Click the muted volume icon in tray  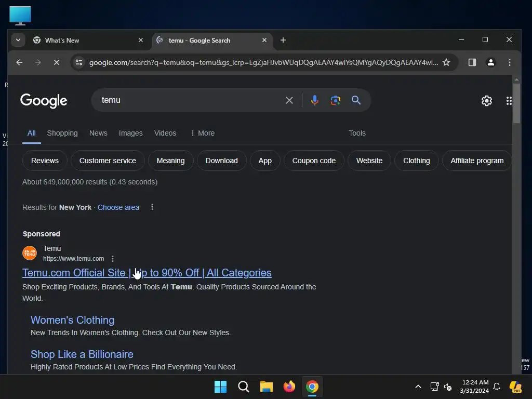(448, 387)
